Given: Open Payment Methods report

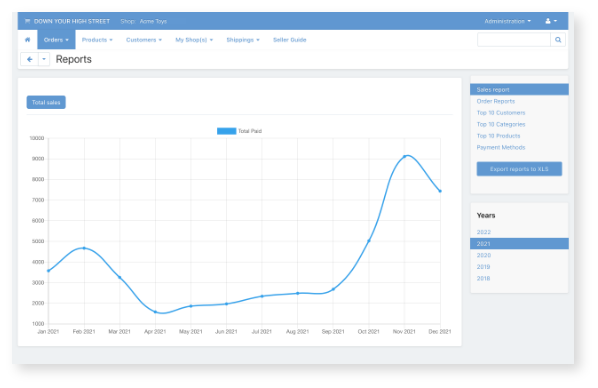Looking at the screenshot, I should click(501, 147).
